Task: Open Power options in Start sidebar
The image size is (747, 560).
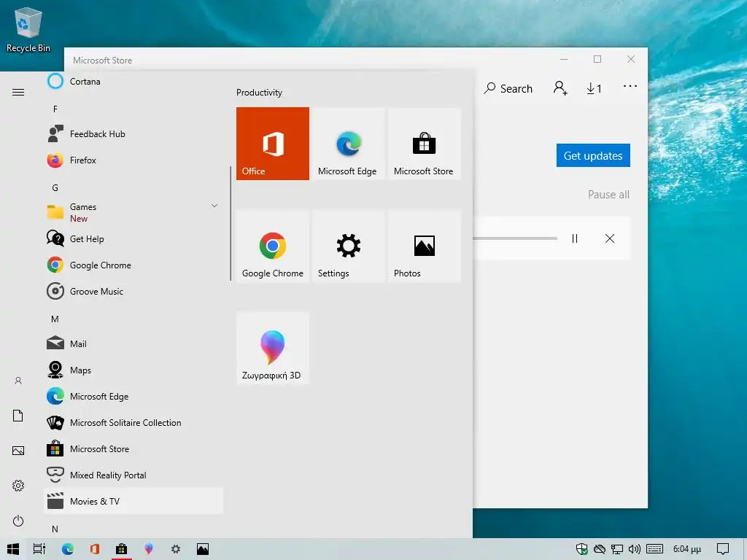Action: [x=18, y=521]
